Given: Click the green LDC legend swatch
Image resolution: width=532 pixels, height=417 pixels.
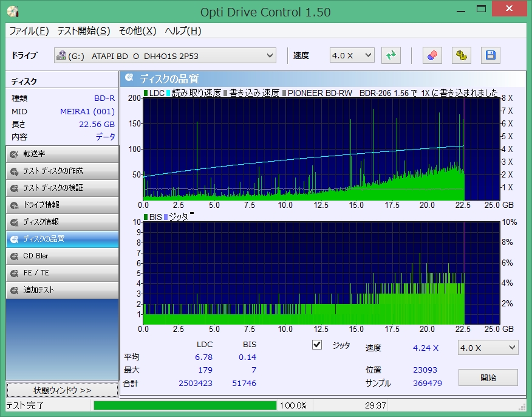Looking at the screenshot, I should coord(146,93).
